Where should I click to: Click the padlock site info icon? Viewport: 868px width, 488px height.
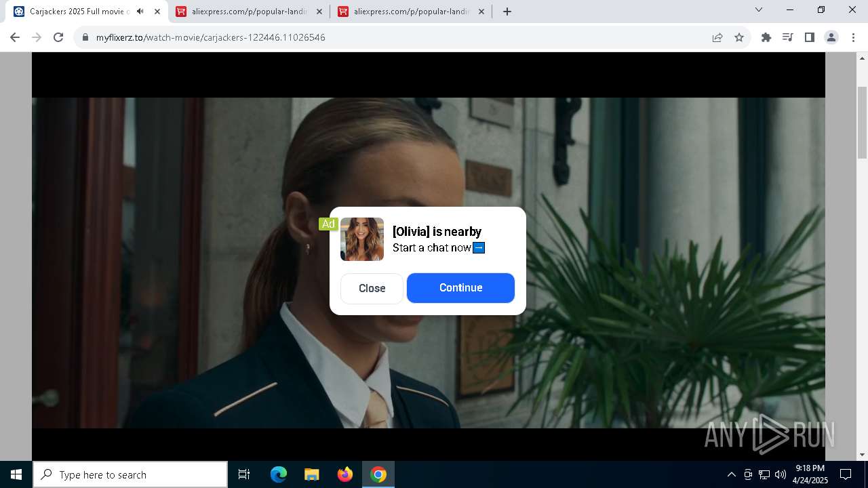[85, 37]
